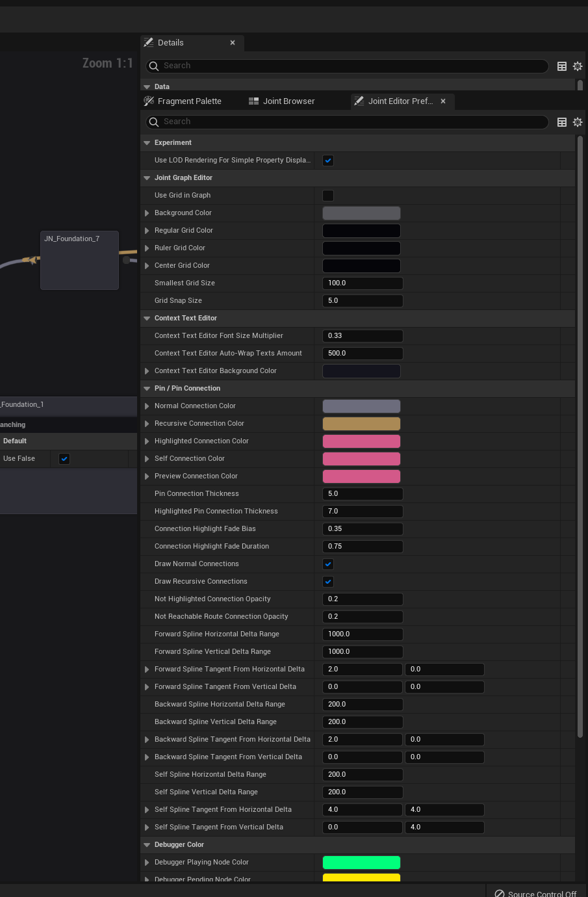588x897 pixels.
Task: Expand the Background Color property
Action: tap(147, 213)
